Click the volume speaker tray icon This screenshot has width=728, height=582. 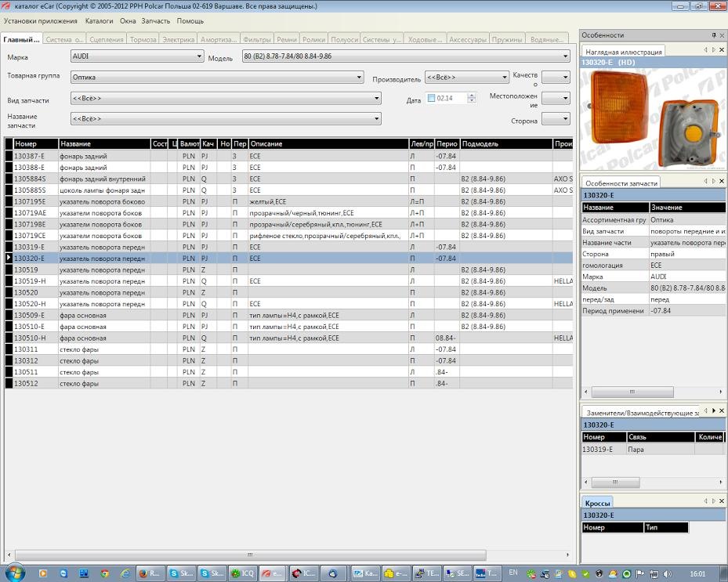(x=668, y=574)
